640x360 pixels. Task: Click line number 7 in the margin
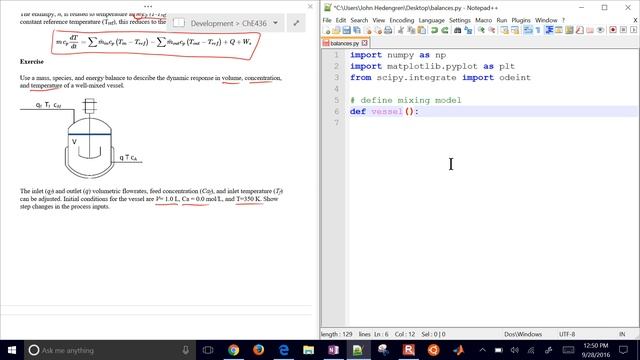(x=336, y=122)
